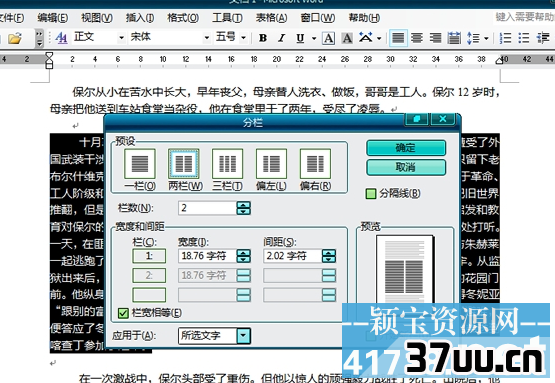Enable the 分隔线 separator line checkbox
This screenshot has height=383, width=555.
[x=371, y=194]
